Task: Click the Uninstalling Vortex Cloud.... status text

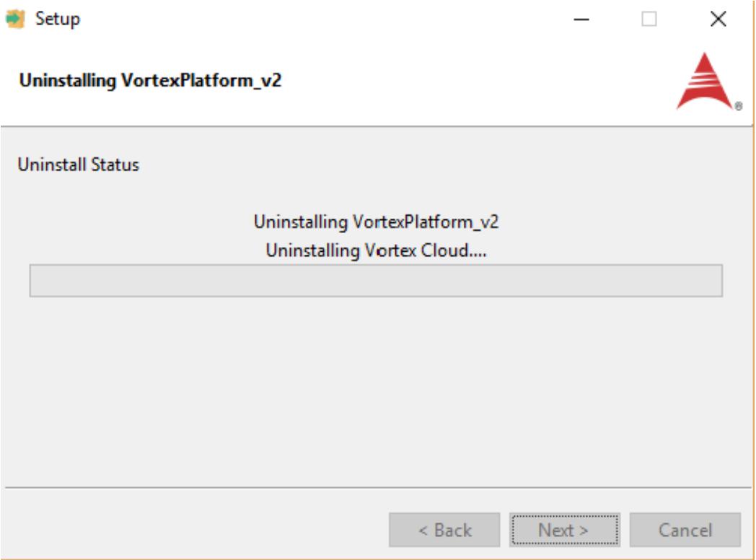Action: [376, 251]
